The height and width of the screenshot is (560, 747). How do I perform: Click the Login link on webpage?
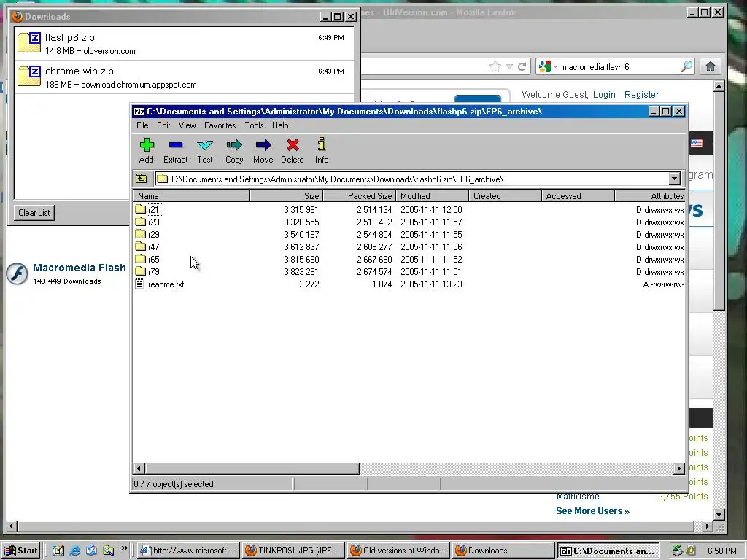(x=604, y=95)
